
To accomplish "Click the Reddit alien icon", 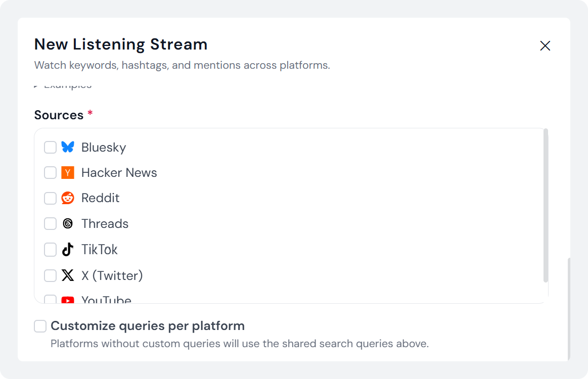I will [68, 198].
